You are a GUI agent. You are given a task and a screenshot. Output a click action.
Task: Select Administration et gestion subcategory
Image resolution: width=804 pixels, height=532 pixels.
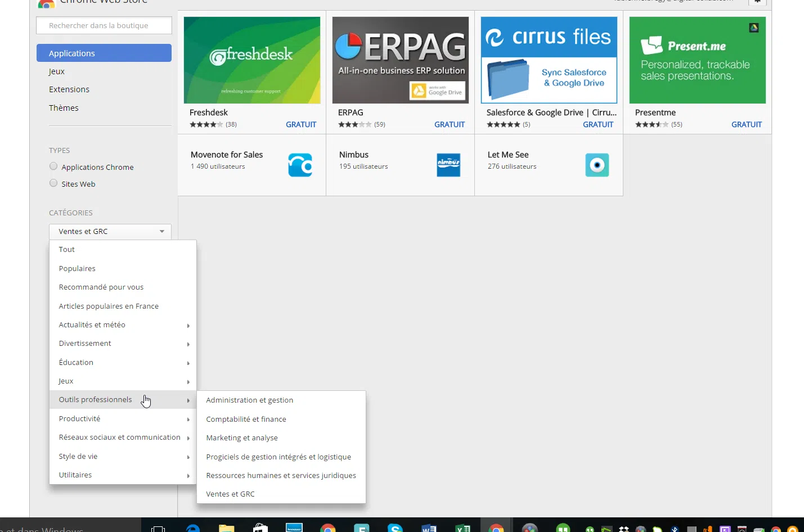tap(281, 400)
